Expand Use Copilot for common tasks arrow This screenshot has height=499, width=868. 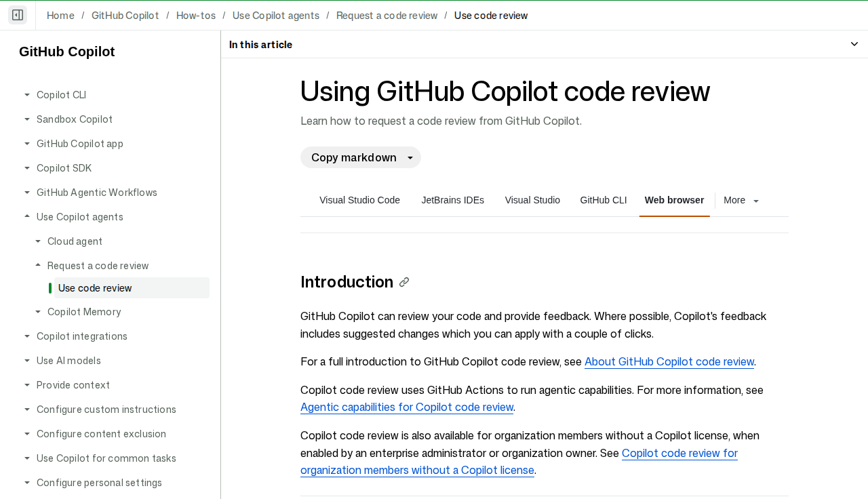[27, 458]
